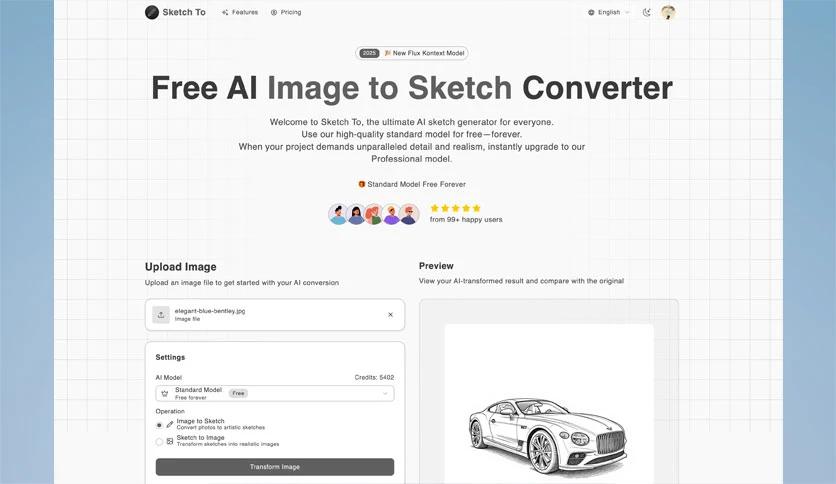Click the 'from 99+ happy users' text
This screenshot has height=484, width=836.
pyautogui.click(x=466, y=220)
